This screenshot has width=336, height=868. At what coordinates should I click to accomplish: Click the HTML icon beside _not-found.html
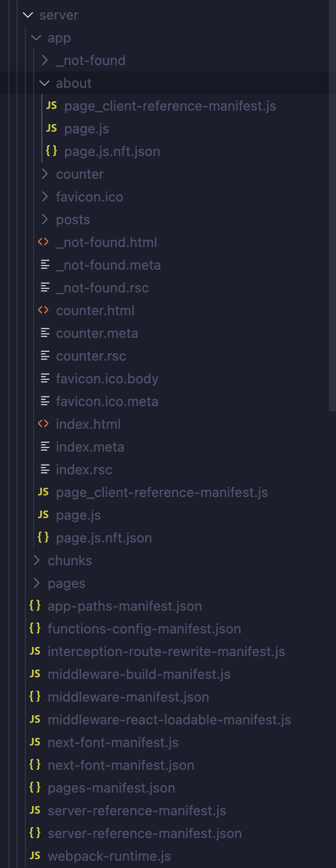[x=43, y=242]
